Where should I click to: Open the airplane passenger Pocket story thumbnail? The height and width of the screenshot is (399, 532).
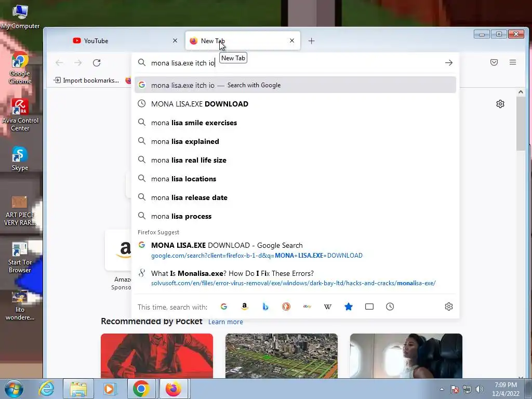pos(406,355)
